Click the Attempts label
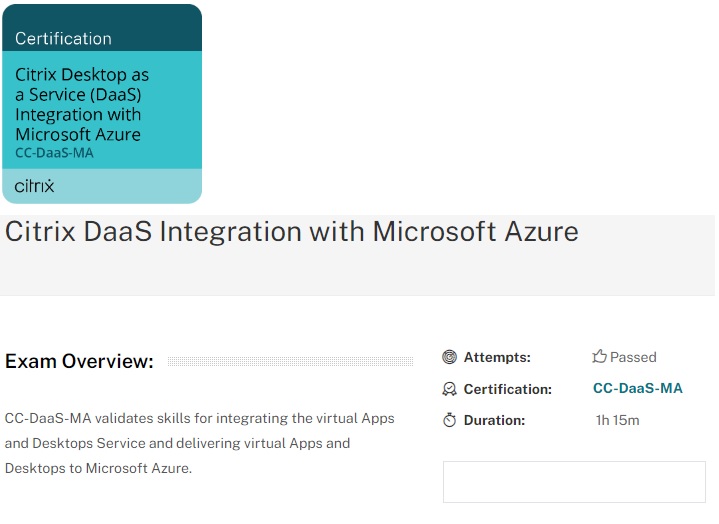 pos(497,357)
